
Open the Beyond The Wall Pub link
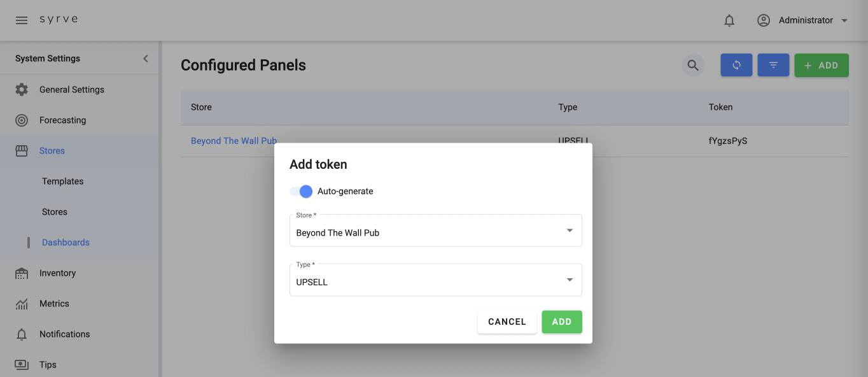coord(234,141)
